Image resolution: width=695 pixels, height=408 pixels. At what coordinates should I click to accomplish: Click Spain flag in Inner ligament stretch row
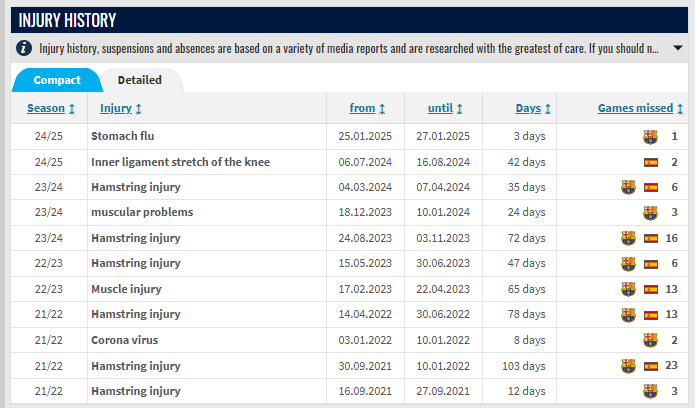651,162
